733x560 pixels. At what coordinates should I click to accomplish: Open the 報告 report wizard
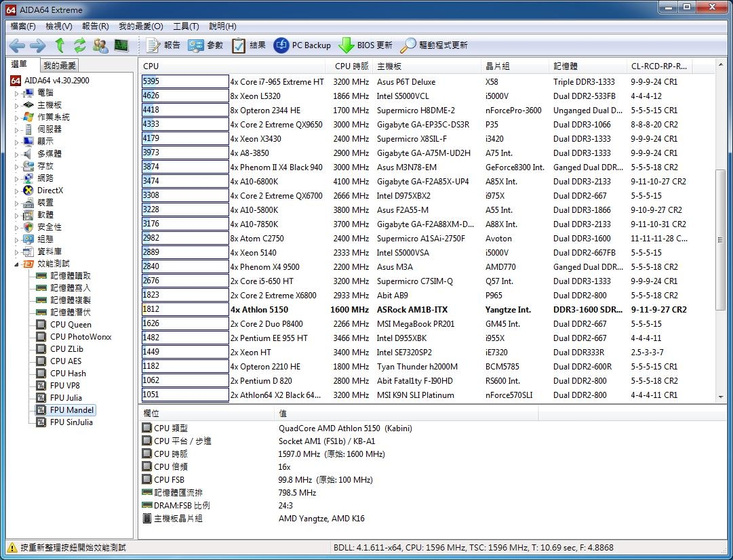coord(163,45)
